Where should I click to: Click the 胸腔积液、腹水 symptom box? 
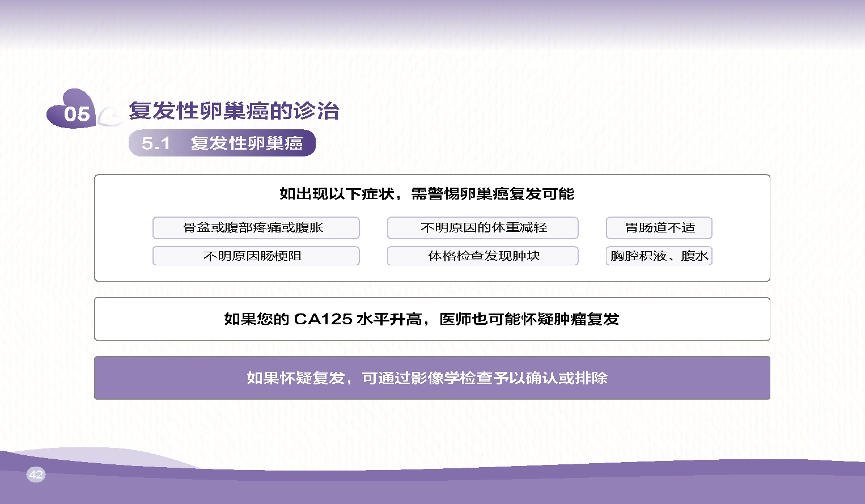pos(659,256)
